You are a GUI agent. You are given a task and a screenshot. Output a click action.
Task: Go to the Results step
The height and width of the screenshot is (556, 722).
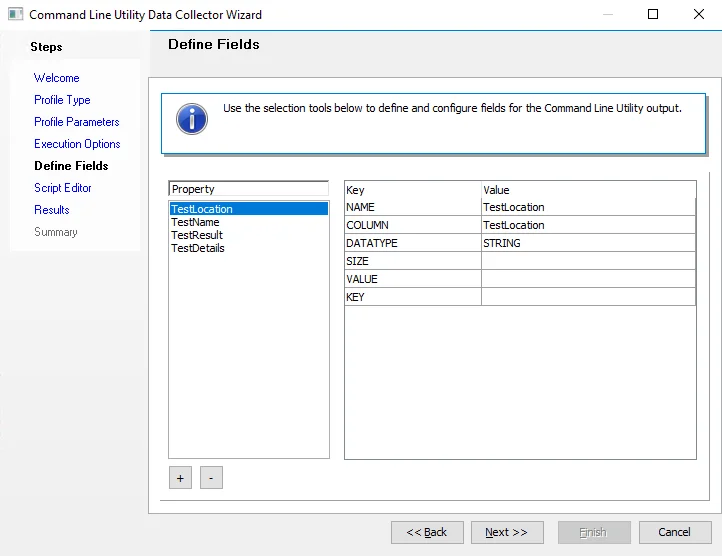(52, 210)
